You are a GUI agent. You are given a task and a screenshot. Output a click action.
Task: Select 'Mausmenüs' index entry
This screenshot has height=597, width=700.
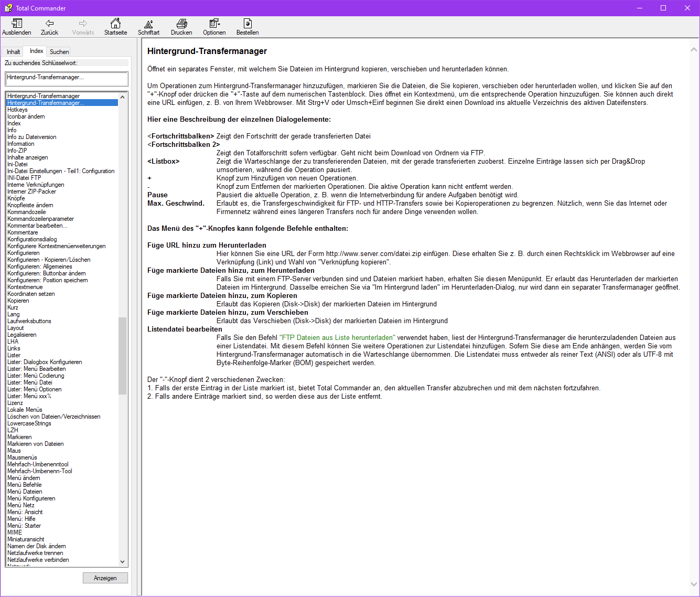click(22, 457)
